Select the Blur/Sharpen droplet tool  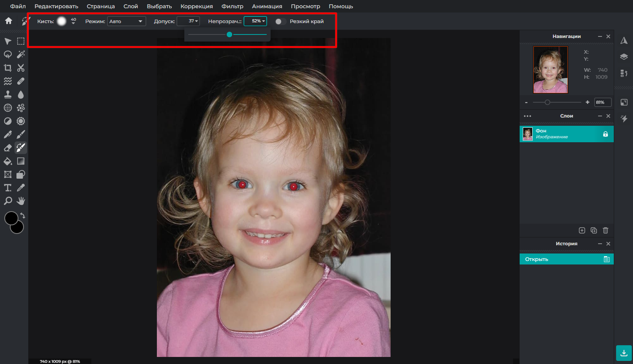pos(21,94)
